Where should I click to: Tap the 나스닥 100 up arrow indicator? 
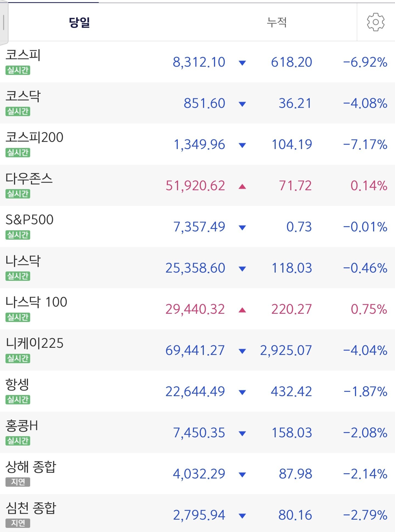click(x=242, y=310)
